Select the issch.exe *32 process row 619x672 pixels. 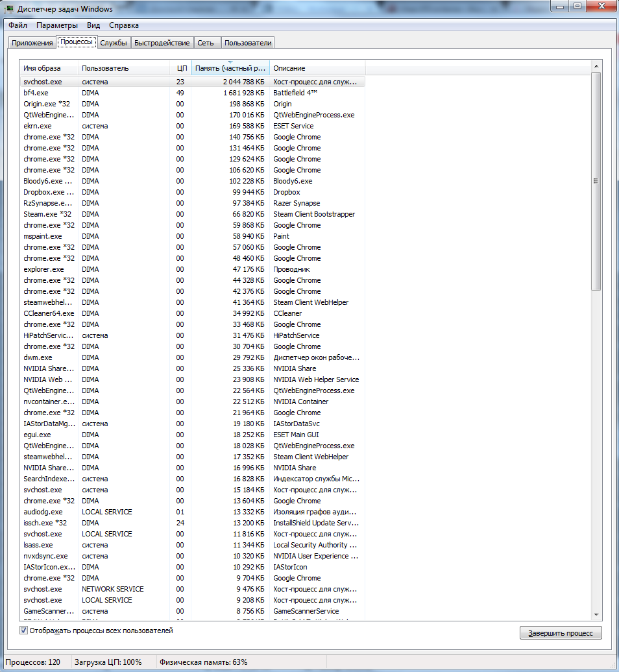click(x=192, y=523)
